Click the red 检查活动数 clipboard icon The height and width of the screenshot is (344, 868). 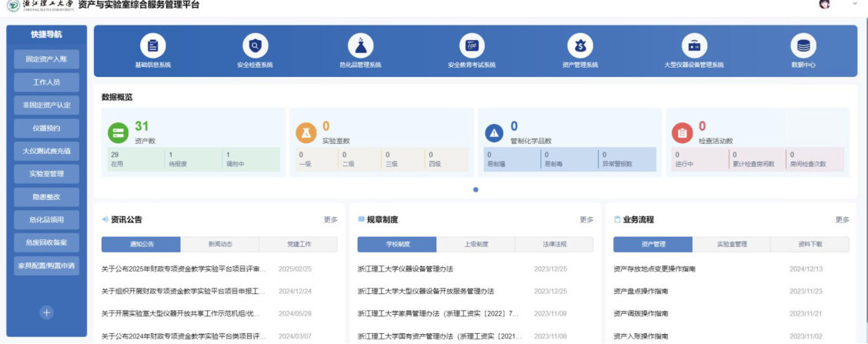682,133
